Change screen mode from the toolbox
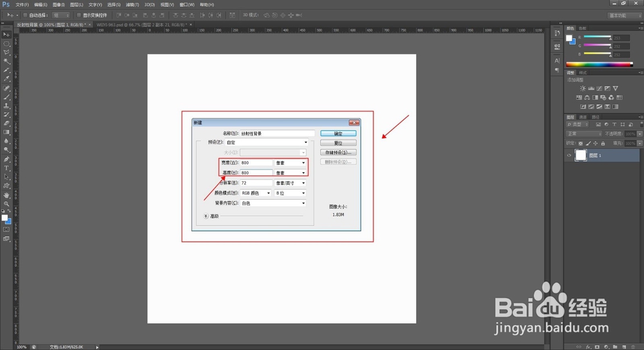The image size is (644, 350). [x=6, y=238]
